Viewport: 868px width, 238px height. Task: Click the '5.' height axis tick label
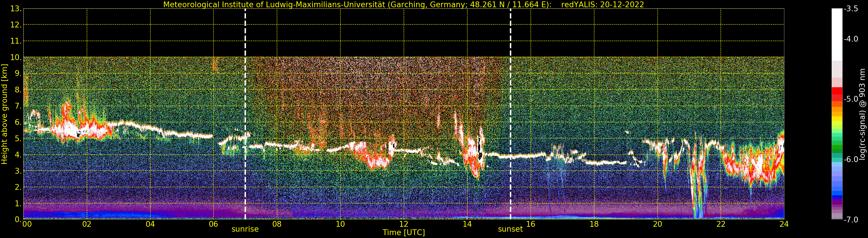(x=18, y=138)
